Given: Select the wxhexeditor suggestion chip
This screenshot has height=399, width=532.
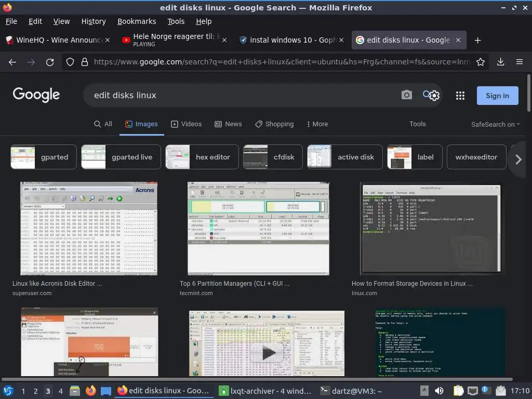Looking at the screenshot, I should 476,157.
